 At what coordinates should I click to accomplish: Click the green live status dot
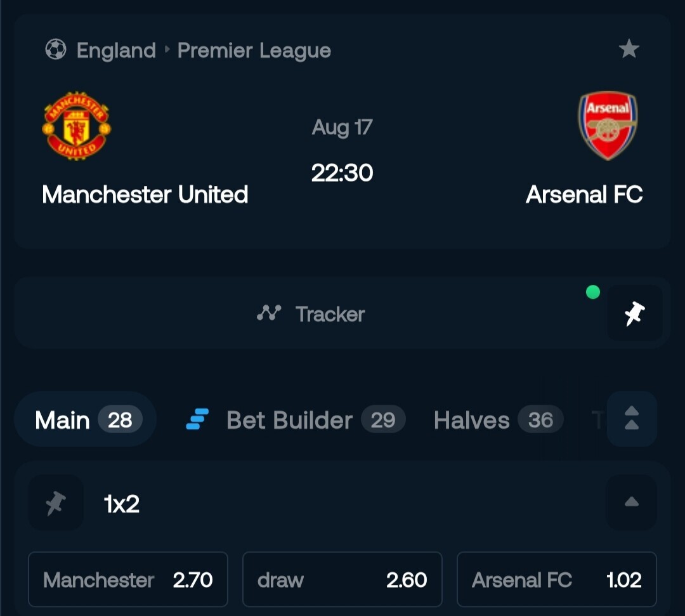[593, 292]
